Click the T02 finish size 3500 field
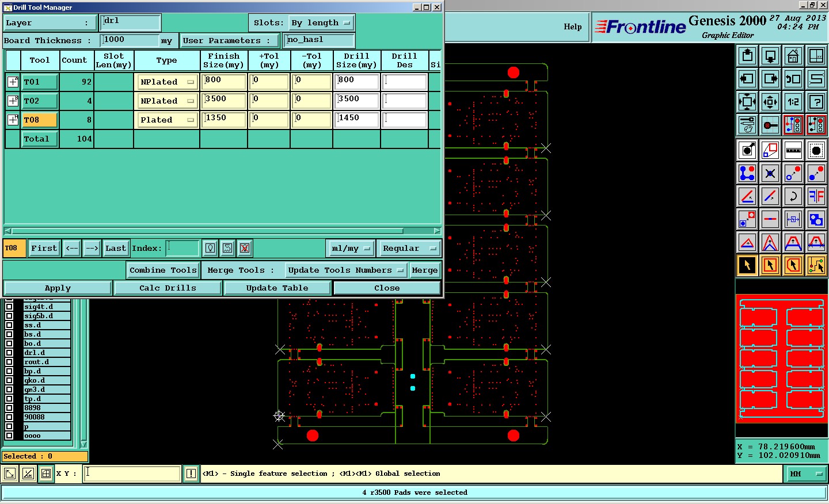This screenshot has height=504, width=829. click(225, 101)
